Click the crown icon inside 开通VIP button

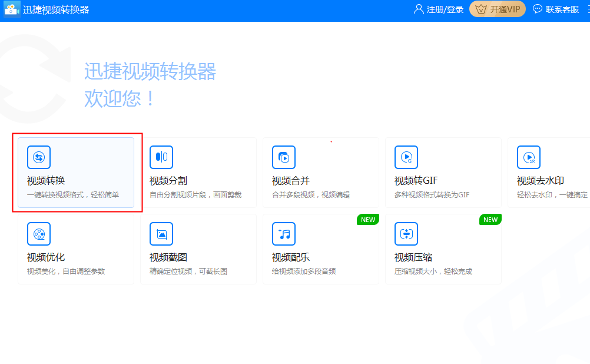pyautogui.click(x=480, y=9)
